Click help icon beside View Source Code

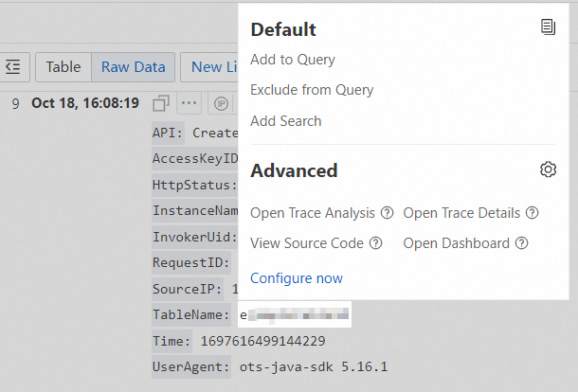[x=376, y=243]
